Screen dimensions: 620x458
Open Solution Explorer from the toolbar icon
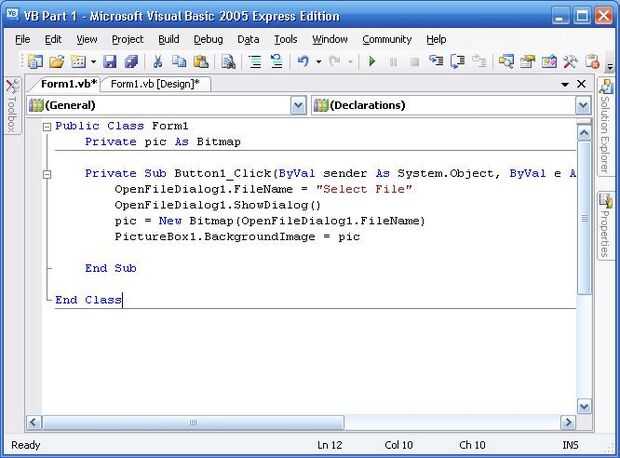506,62
